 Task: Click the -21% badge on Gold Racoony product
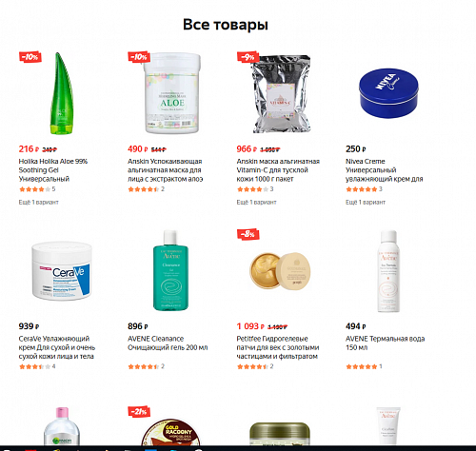click(139, 412)
